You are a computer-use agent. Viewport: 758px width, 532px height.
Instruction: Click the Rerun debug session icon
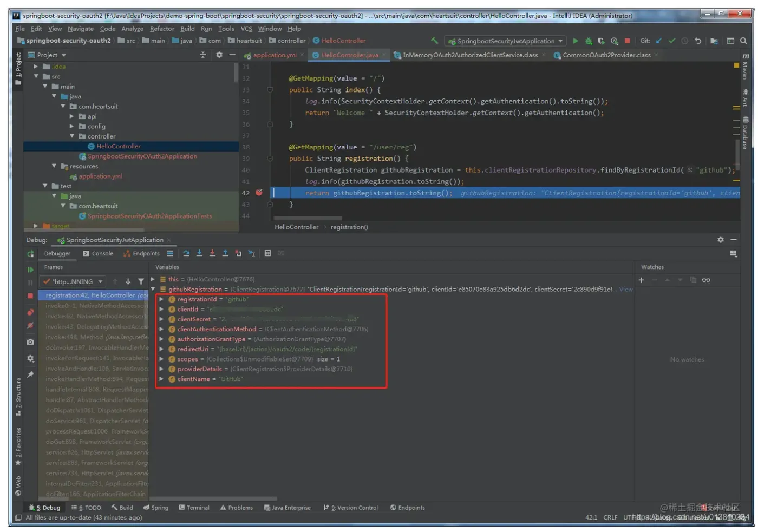click(x=30, y=254)
